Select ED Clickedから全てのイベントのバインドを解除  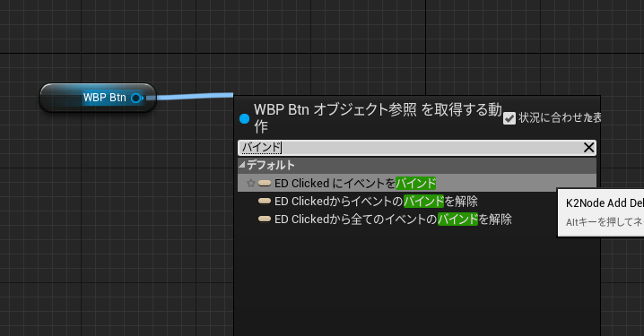tap(417, 220)
